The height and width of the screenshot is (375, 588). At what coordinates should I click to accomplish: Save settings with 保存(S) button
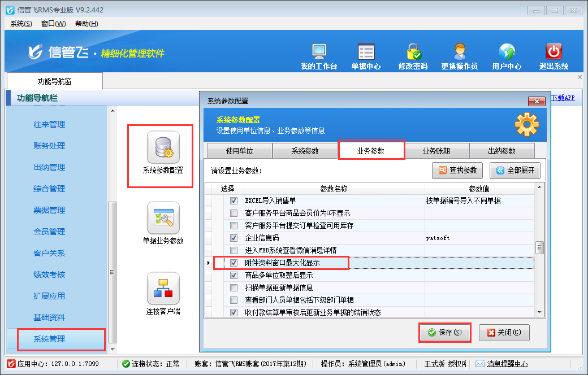[x=445, y=333]
